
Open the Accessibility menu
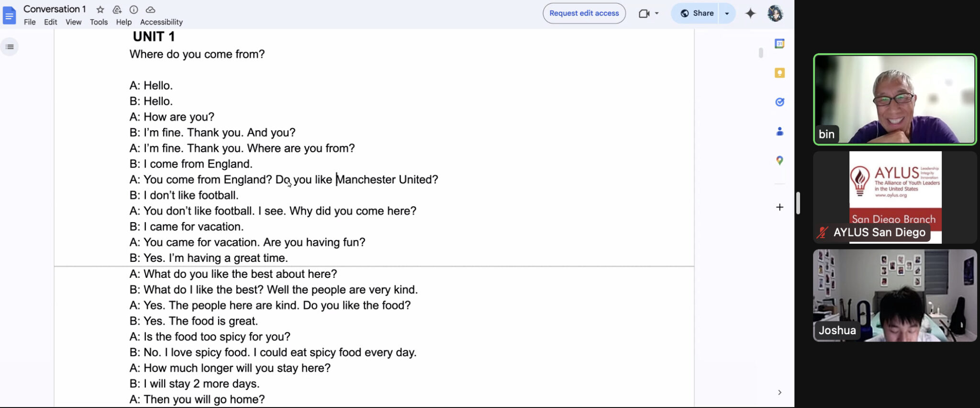tap(161, 22)
